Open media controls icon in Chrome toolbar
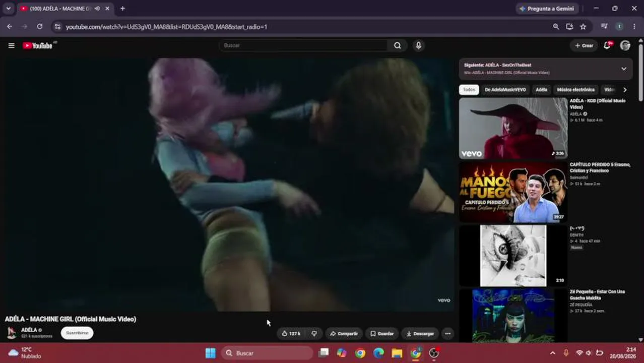 click(604, 27)
